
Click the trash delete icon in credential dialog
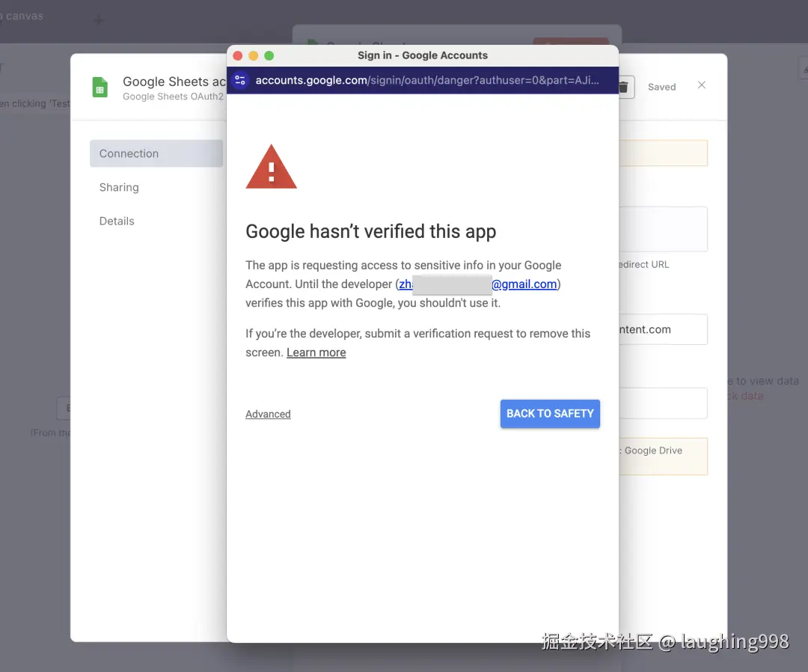click(x=625, y=87)
